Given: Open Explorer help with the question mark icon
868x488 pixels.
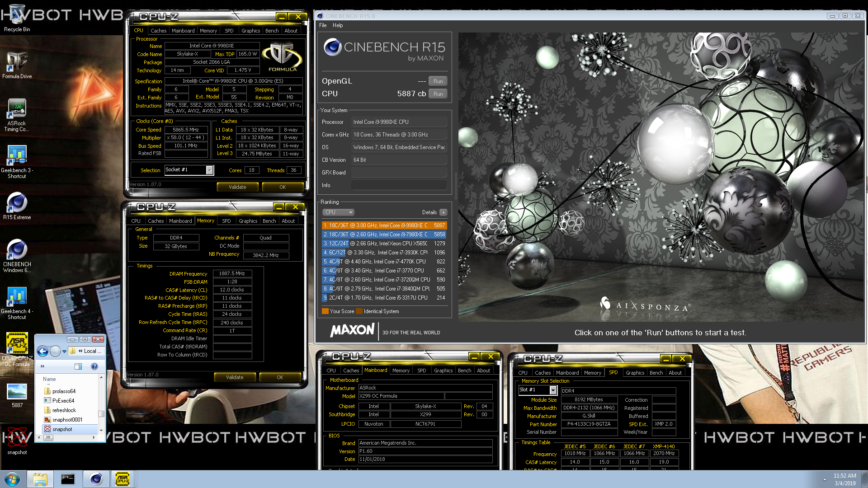Looking at the screenshot, I should click(94, 366).
